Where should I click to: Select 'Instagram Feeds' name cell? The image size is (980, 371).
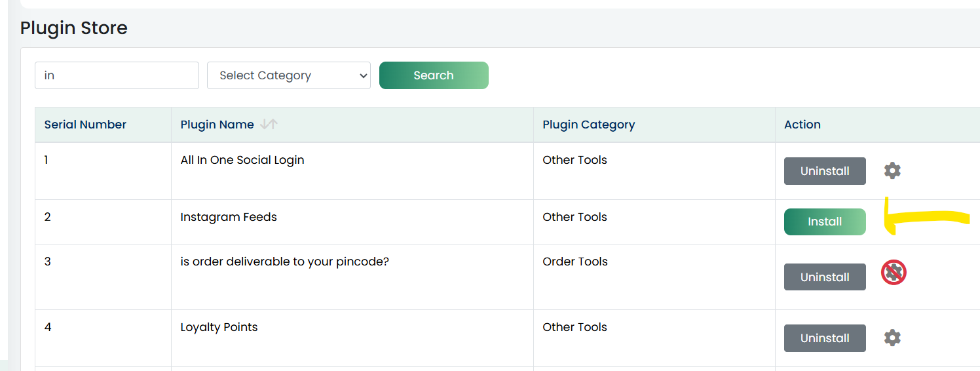coord(352,222)
